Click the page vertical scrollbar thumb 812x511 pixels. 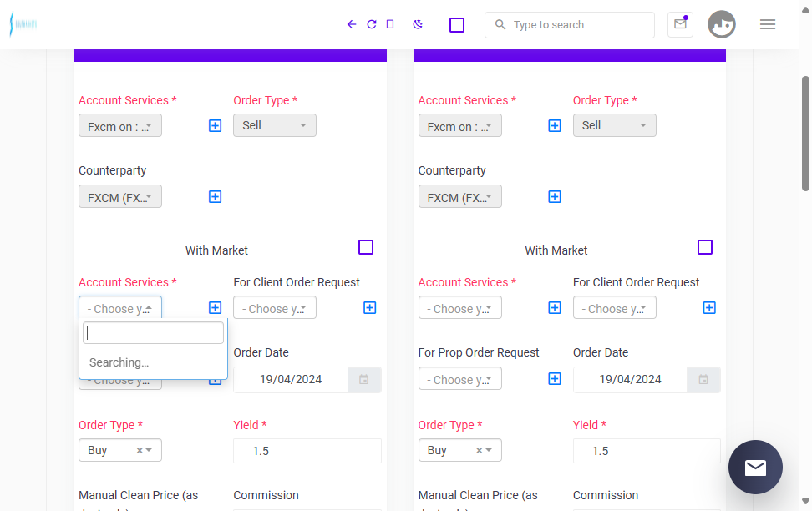click(806, 134)
